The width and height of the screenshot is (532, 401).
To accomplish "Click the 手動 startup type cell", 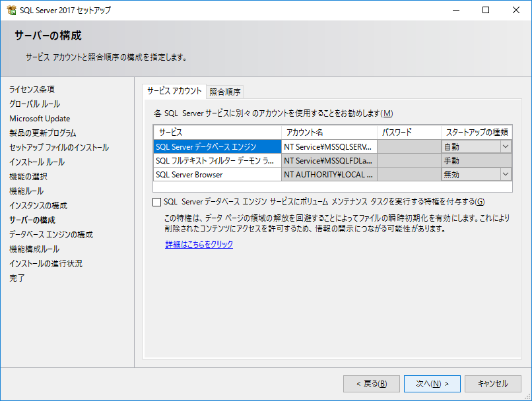I will pos(477,161).
